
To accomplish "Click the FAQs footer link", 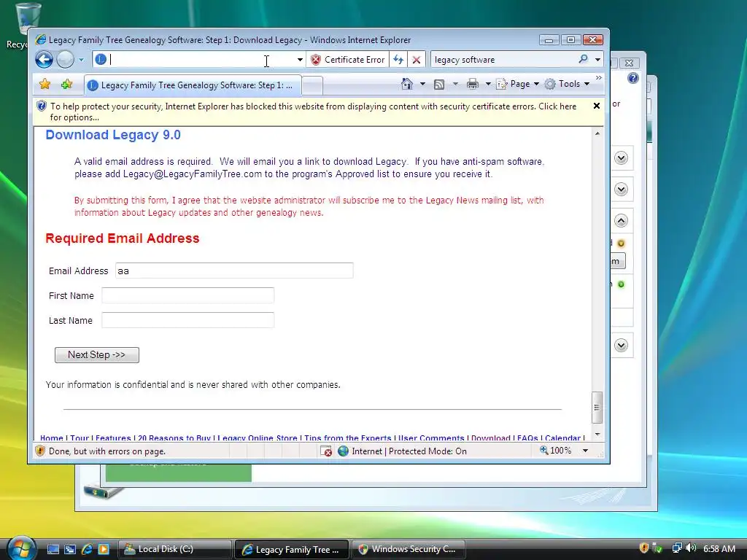I will pos(527,437).
